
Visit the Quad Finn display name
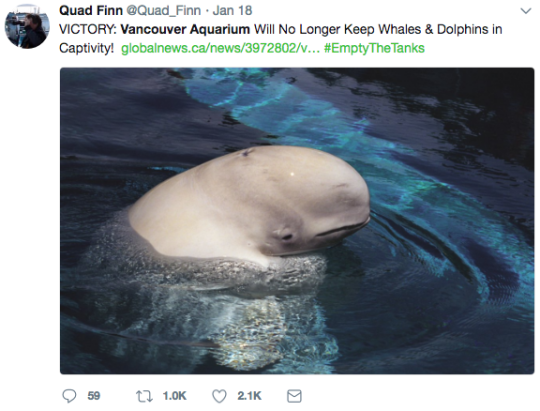click(91, 10)
